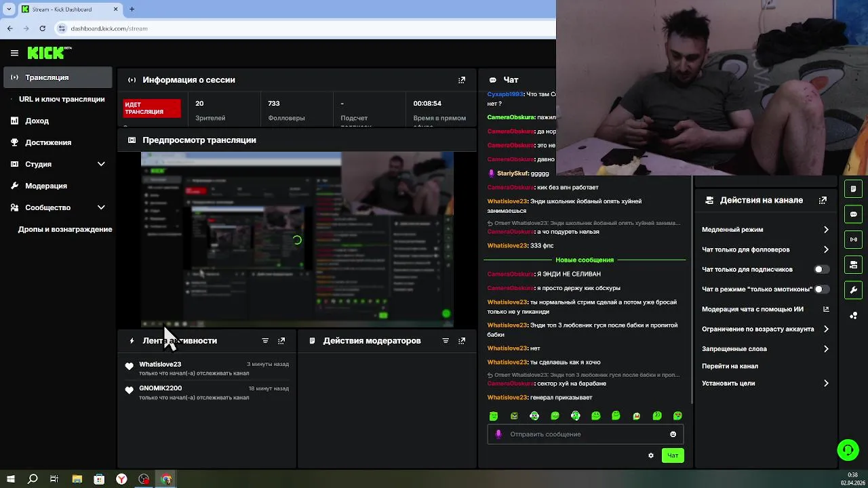The height and width of the screenshot is (488, 868).
Task: Click heart icon beside Whatislove23 follow
Action: (130, 367)
